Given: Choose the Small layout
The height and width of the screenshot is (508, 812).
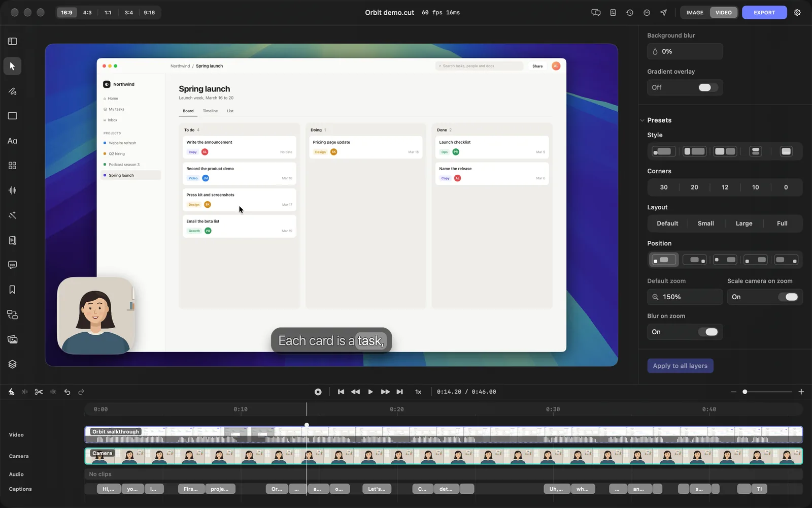Looking at the screenshot, I should [705, 224].
